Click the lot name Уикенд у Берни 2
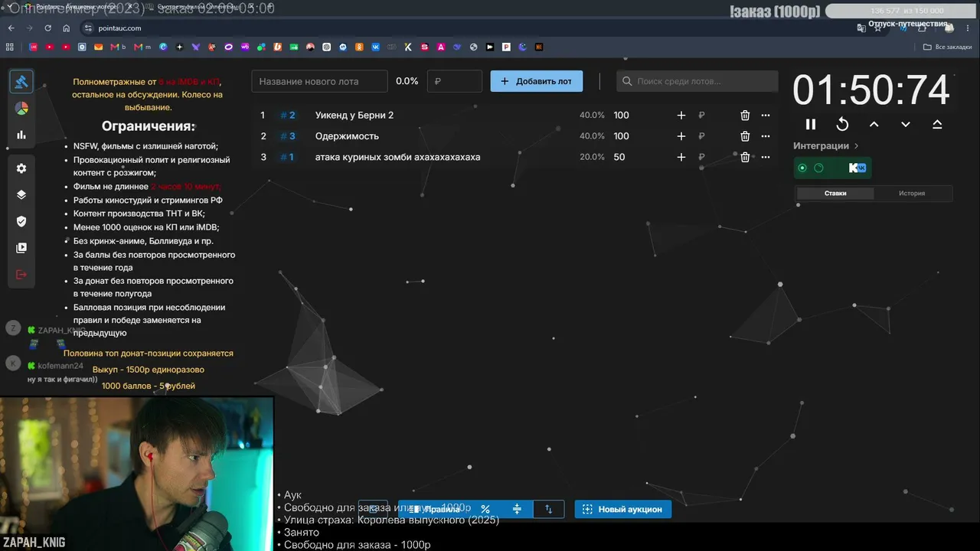This screenshot has width=980, height=551. point(354,116)
